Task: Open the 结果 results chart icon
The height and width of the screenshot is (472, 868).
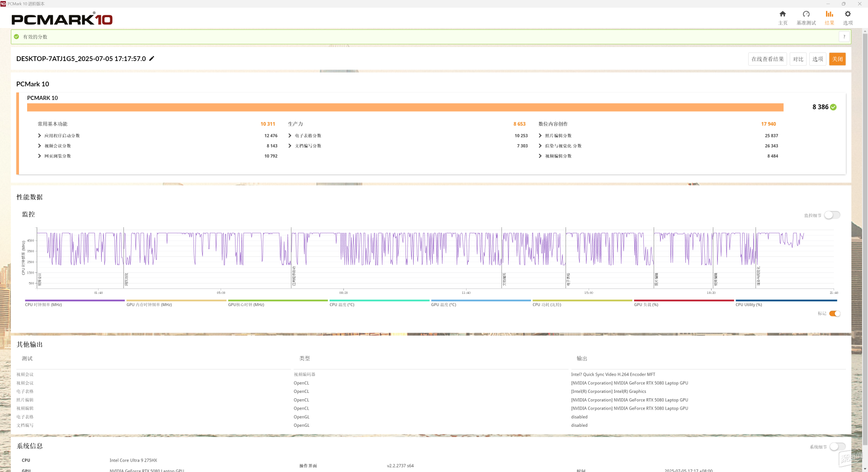Action: coord(829,14)
